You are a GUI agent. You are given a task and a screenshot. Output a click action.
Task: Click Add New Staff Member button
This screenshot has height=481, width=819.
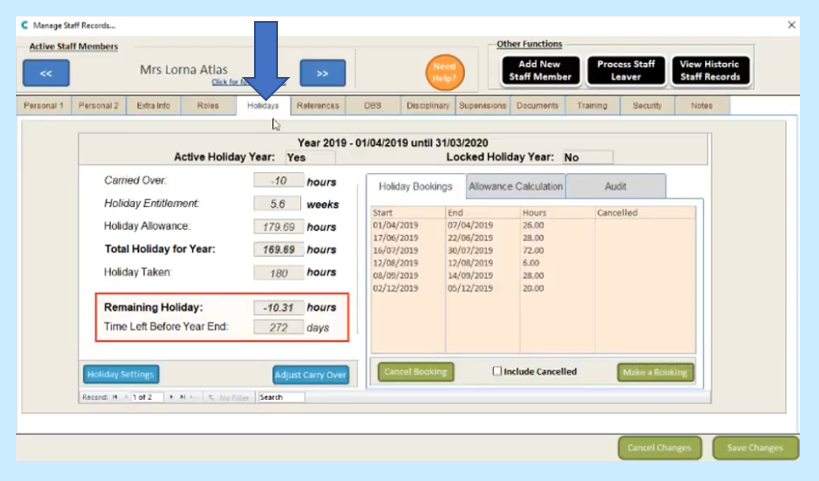pyautogui.click(x=540, y=71)
